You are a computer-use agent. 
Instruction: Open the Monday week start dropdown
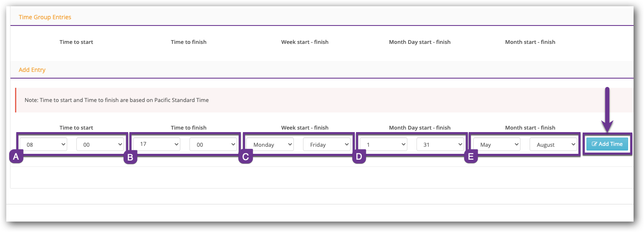coord(270,144)
